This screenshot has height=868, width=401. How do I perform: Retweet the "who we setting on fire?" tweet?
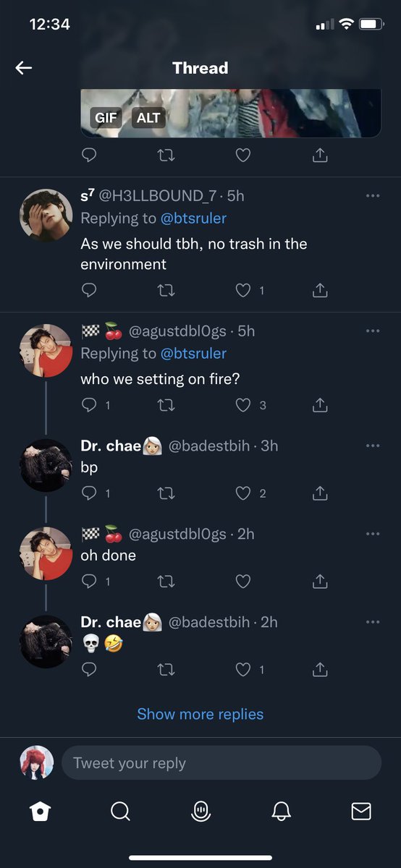(166, 405)
